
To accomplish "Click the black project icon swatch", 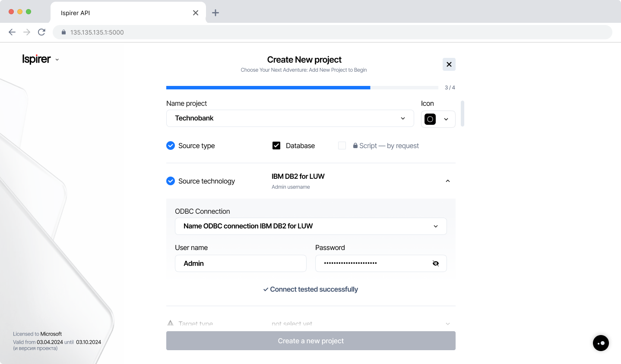I will 430,119.
